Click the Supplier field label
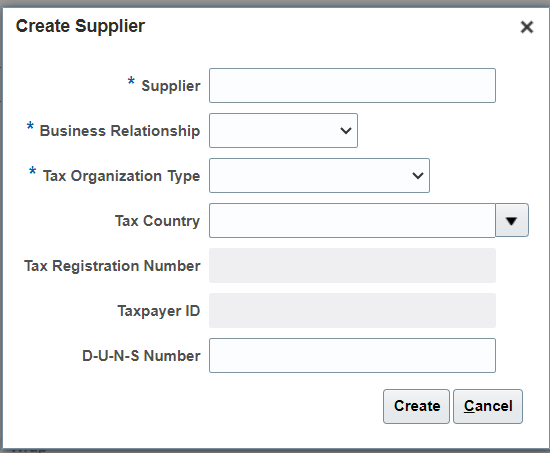 point(171,86)
